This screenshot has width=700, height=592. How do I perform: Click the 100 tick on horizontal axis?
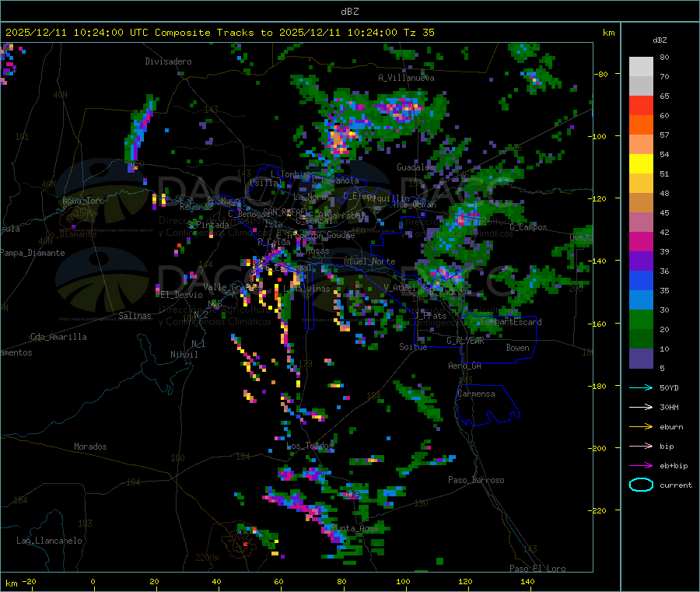coord(403,581)
